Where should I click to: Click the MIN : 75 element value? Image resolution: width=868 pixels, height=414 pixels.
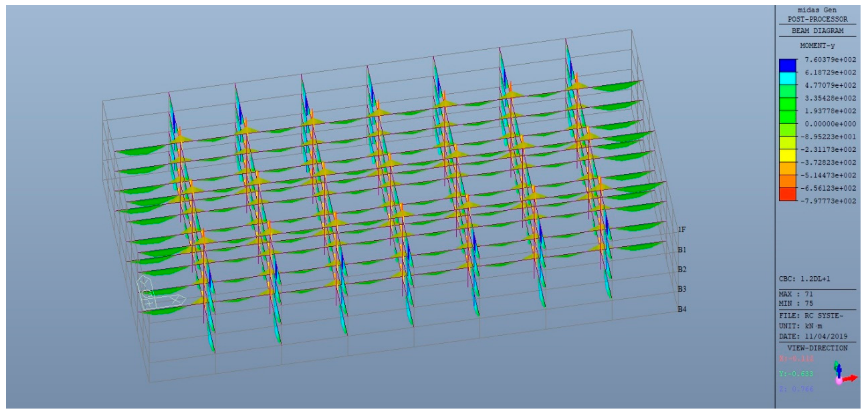click(x=796, y=303)
